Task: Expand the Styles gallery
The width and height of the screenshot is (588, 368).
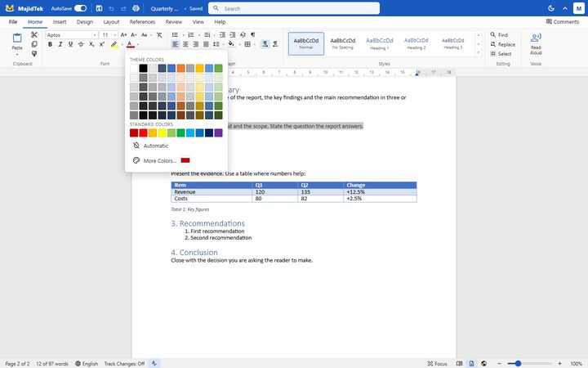Action: pos(478,53)
